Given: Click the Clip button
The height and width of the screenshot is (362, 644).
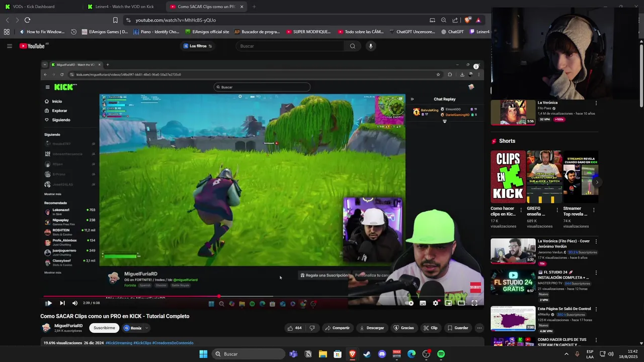Looking at the screenshot, I should coord(430,328).
